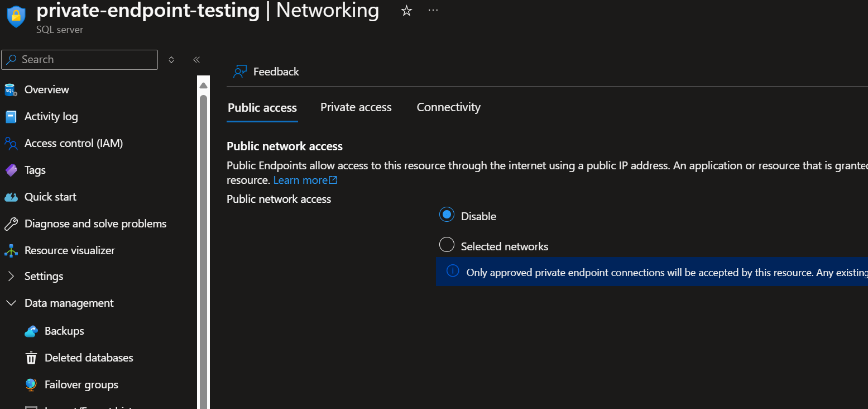This screenshot has height=409, width=868.
Task: Click the Failover groups globe icon
Action: pos(31,385)
